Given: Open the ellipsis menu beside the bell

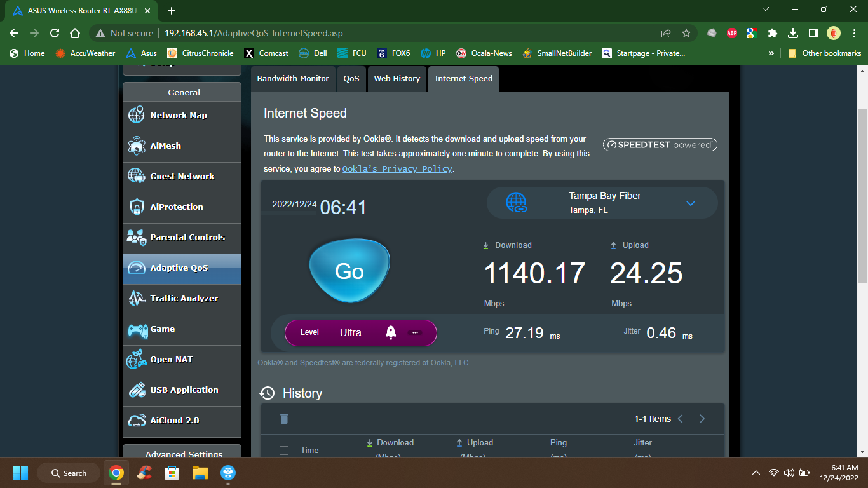Looking at the screenshot, I should pyautogui.click(x=415, y=332).
